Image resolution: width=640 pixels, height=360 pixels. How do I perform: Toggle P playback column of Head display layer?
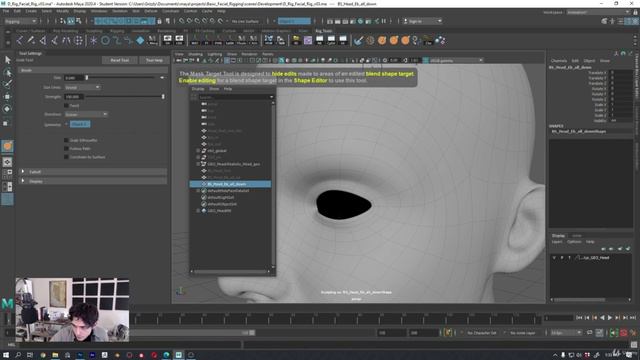562,258
